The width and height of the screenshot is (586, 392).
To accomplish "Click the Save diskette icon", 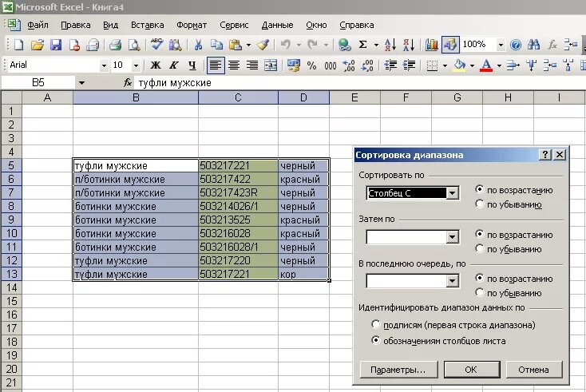I will click(x=56, y=45).
